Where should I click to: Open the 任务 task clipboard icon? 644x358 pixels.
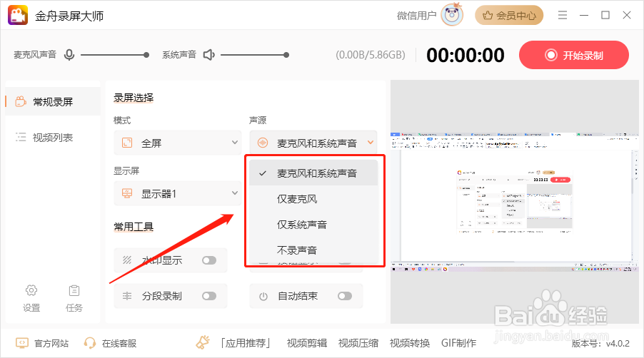click(74, 297)
